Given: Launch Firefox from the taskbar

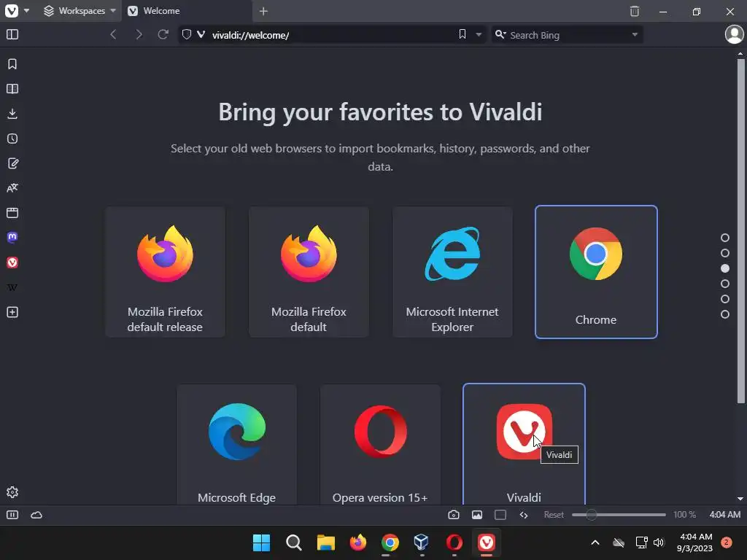Looking at the screenshot, I should [x=357, y=542].
